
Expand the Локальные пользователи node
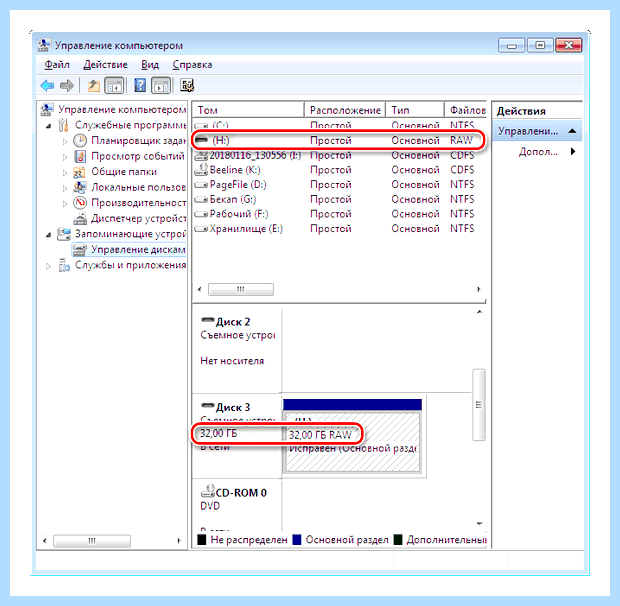[65, 188]
